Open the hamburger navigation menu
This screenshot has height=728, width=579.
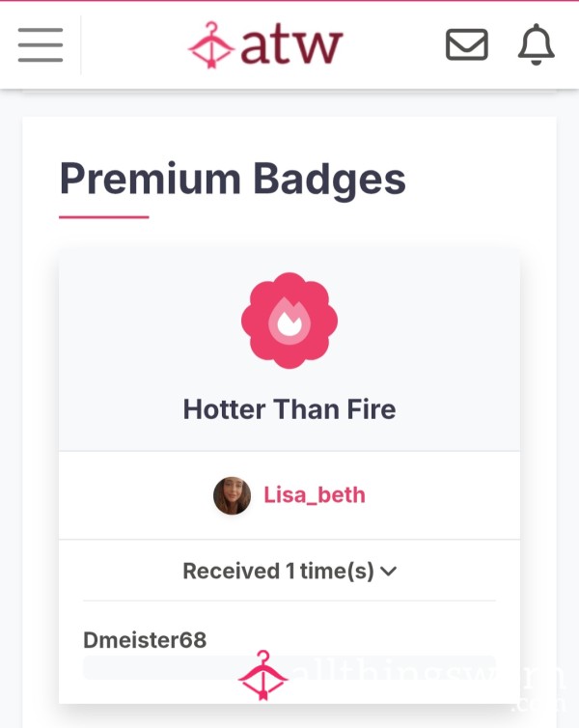[x=41, y=45]
